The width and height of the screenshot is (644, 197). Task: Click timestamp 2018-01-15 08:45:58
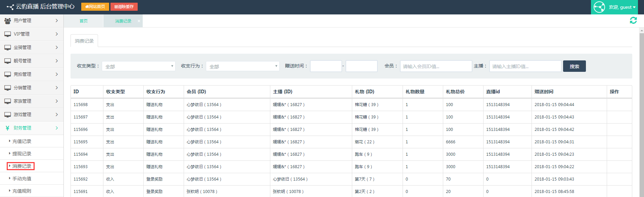click(x=554, y=192)
